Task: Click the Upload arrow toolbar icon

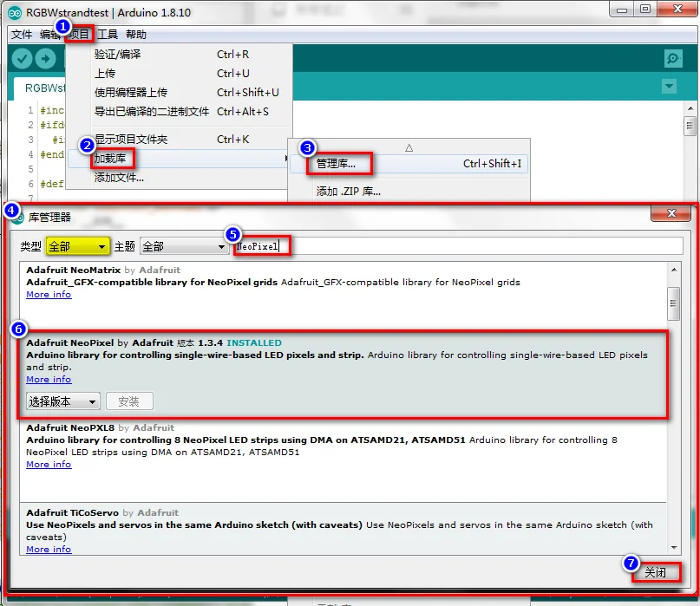Action: pos(45,58)
